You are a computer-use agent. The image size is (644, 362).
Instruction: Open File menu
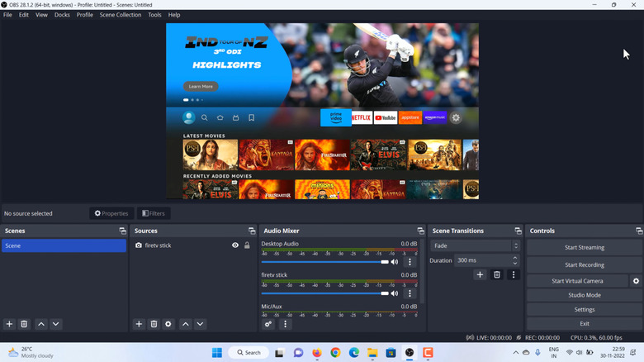click(x=7, y=15)
